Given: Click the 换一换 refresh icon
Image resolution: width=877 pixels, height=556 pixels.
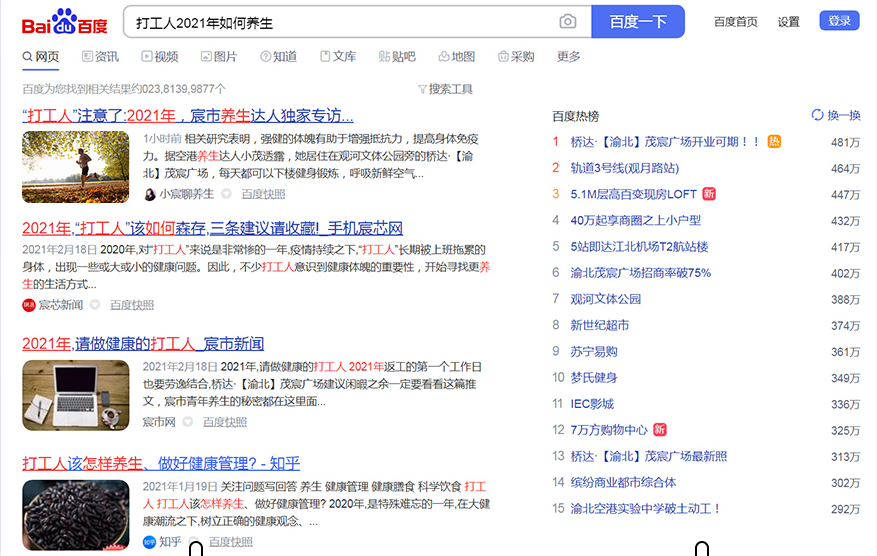Looking at the screenshot, I should point(817,115).
